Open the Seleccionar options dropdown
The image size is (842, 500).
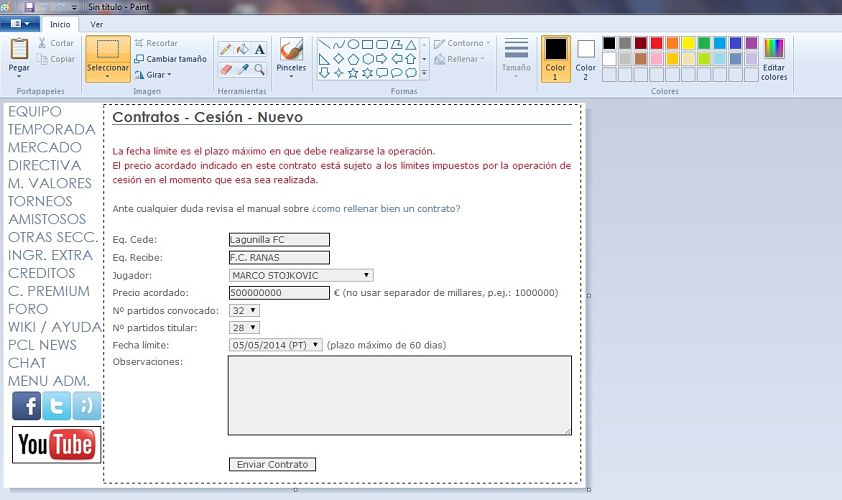tap(107, 76)
